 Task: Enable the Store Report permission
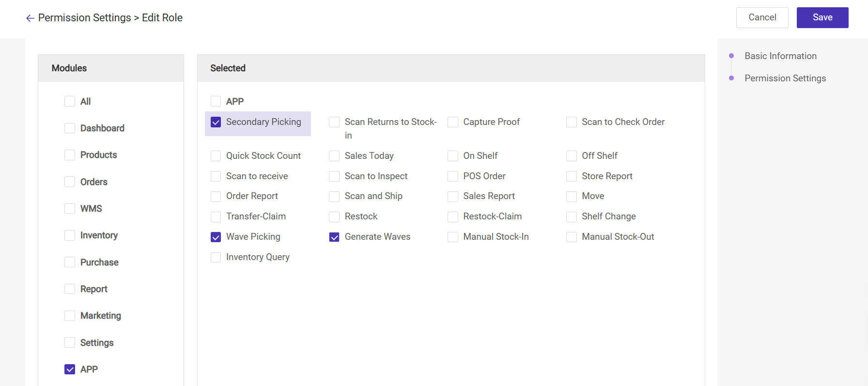click(x=572, y=176)
